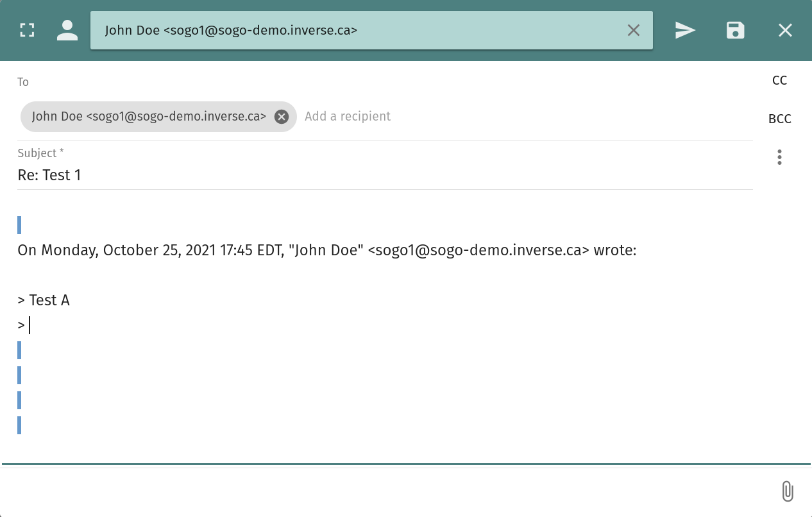812x517 pixels.
Task: Close the compose window
Action: point(785,30)
